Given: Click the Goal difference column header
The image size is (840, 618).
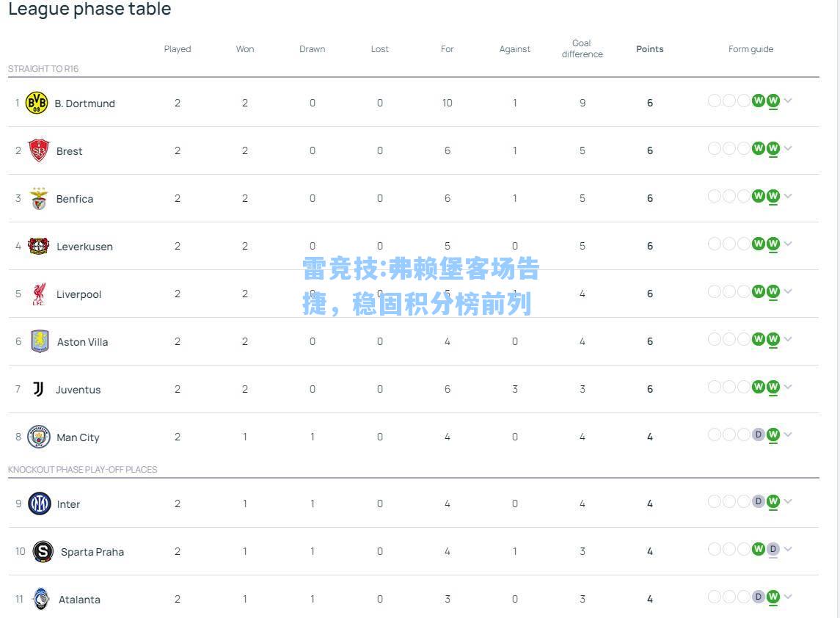Looking at the screenshot, I should coord(582,48).
